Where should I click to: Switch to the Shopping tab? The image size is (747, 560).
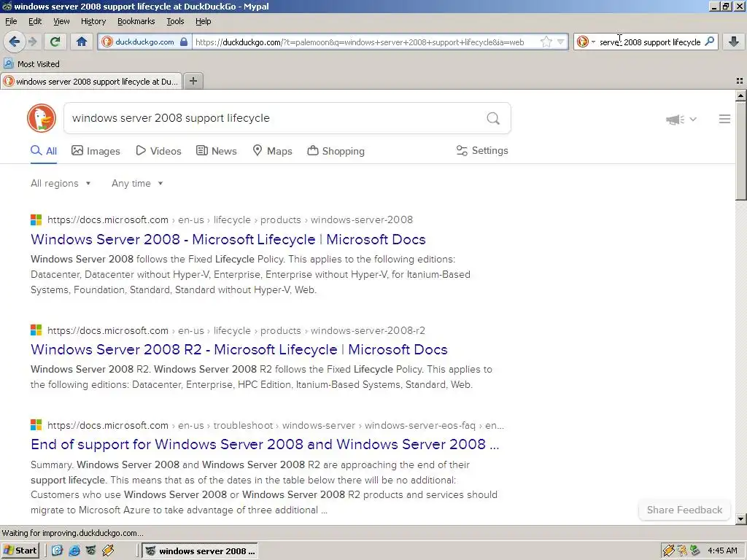pyautogui.click(x=336, y=151)
